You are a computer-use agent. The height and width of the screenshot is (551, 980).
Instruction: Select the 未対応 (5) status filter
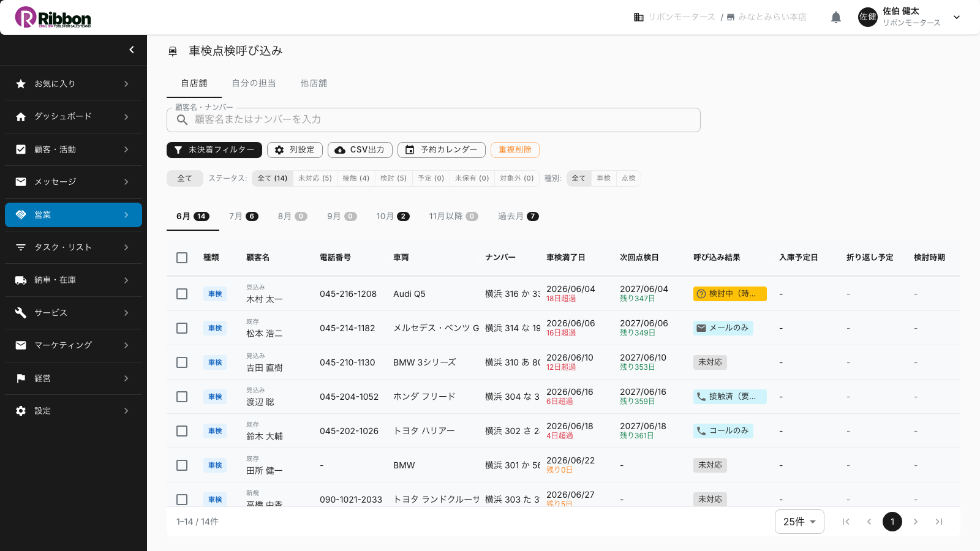[315, 178]
